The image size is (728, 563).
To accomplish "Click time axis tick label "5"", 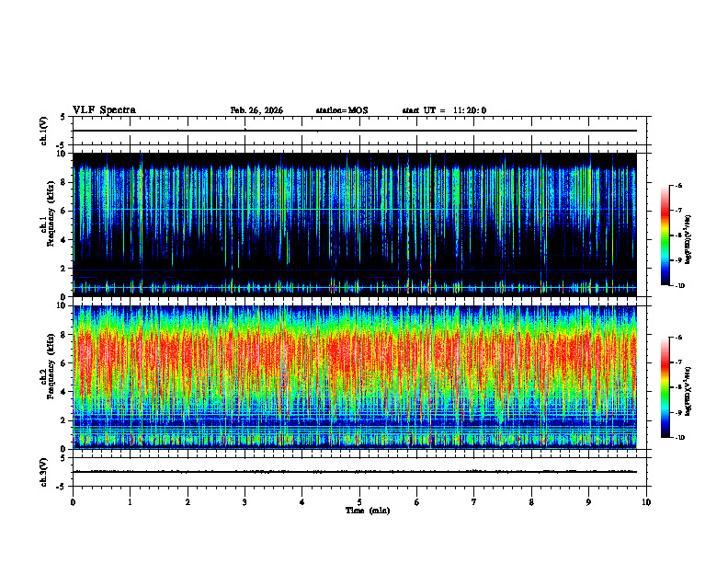I will 359,502.
